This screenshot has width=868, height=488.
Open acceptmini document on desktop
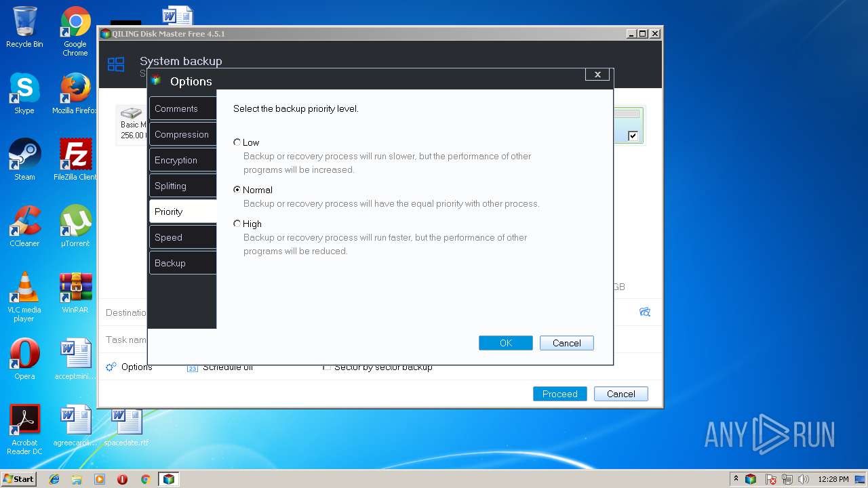tap(75, 359)
